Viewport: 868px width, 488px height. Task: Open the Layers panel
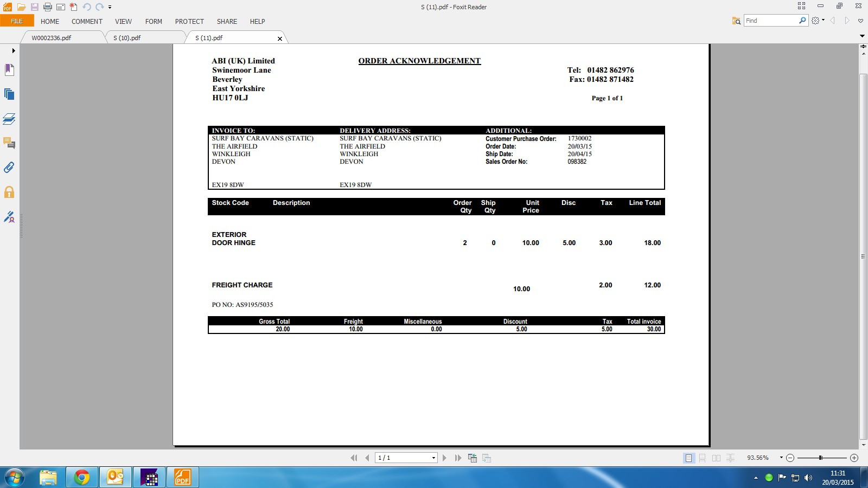point(9,119)
